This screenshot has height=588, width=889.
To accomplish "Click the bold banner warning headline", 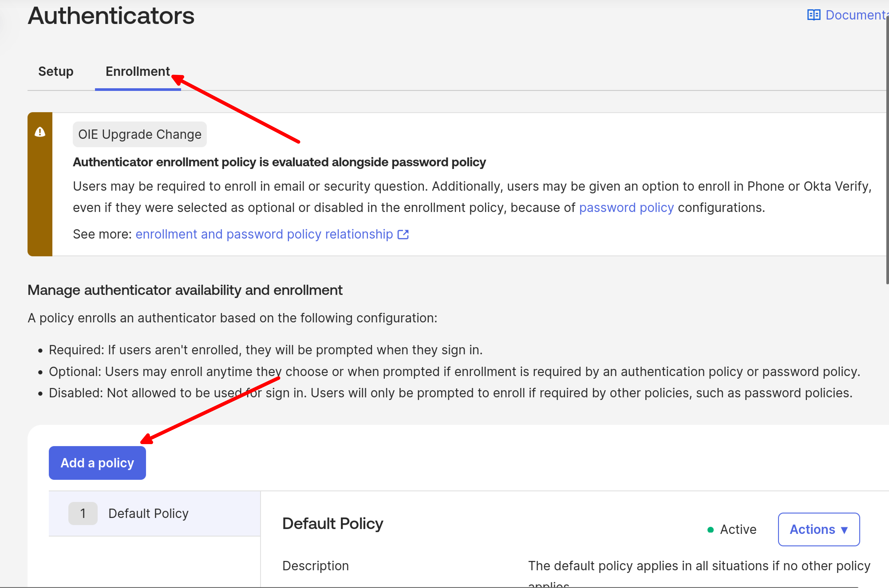I will 279,162.
